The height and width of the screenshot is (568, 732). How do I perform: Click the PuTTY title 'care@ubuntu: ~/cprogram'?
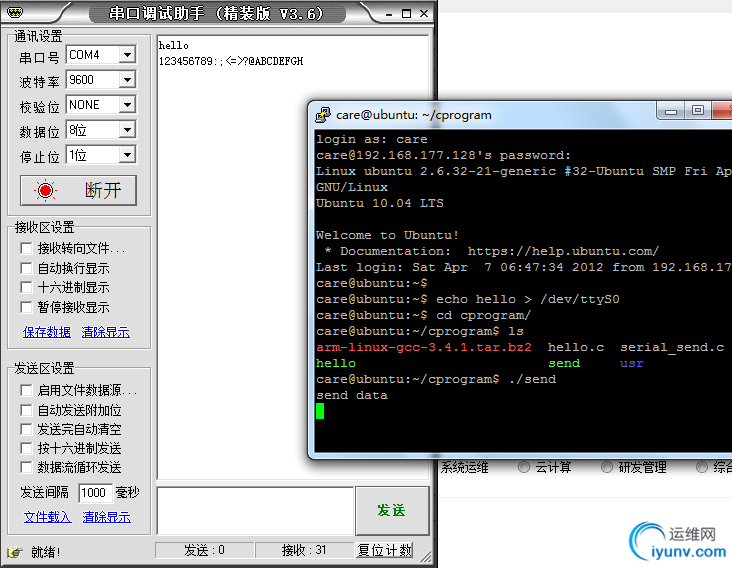click(414, 115)
